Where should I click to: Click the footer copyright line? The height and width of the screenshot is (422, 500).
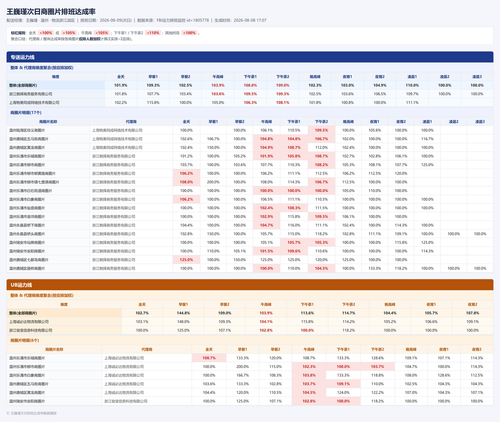click(x=32, y=413)
